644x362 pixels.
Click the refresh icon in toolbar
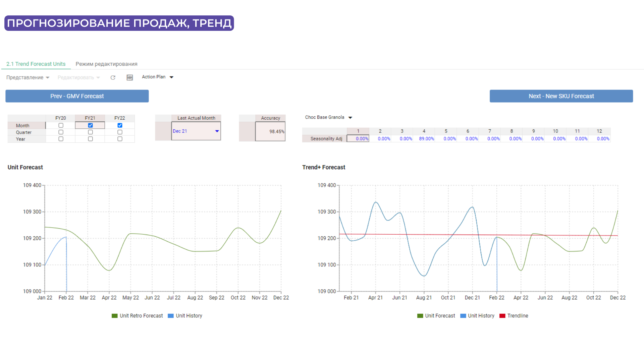tap(113, 77)
